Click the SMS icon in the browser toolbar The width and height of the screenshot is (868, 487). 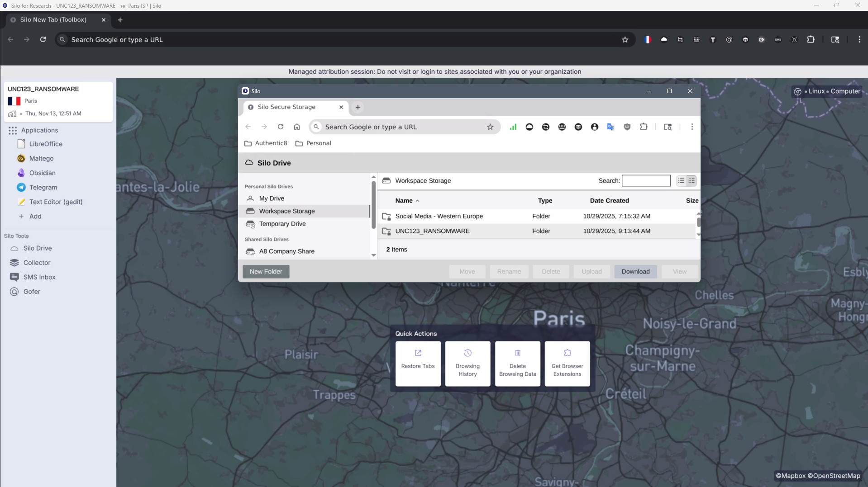tap(778, 40)
